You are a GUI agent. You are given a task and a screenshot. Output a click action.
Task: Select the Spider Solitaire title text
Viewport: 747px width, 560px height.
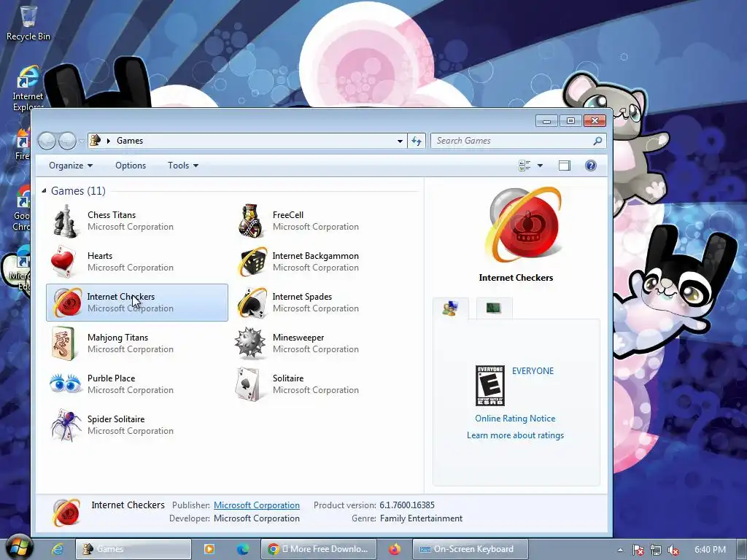coord(116,419)
